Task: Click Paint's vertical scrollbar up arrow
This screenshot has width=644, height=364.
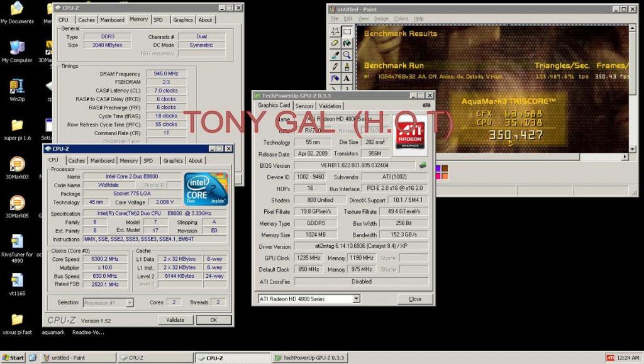Action: (x=633, y=28)
